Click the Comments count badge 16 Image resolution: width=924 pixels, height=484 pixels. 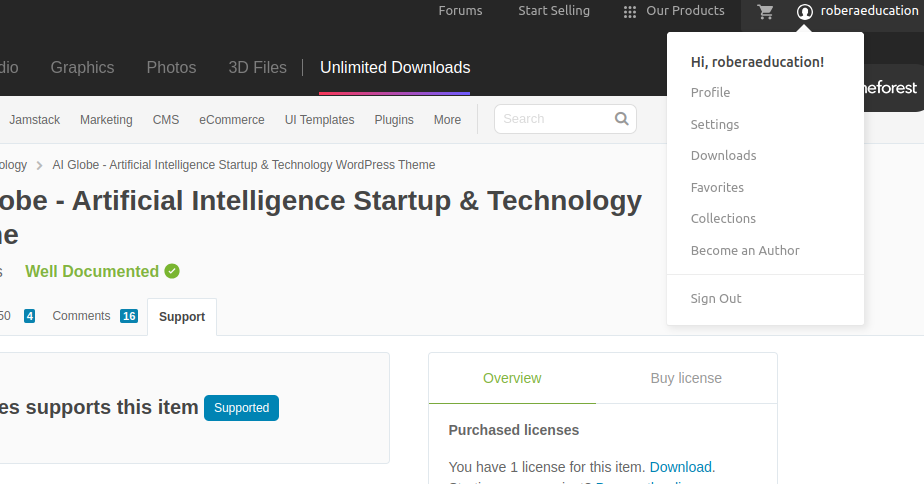point(129,316)
